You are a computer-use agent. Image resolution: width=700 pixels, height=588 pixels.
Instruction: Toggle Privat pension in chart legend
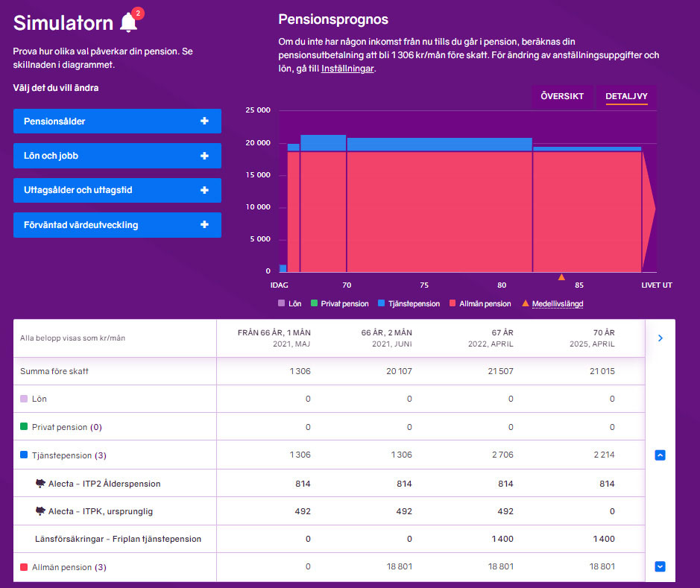click(x=341, y=304)
